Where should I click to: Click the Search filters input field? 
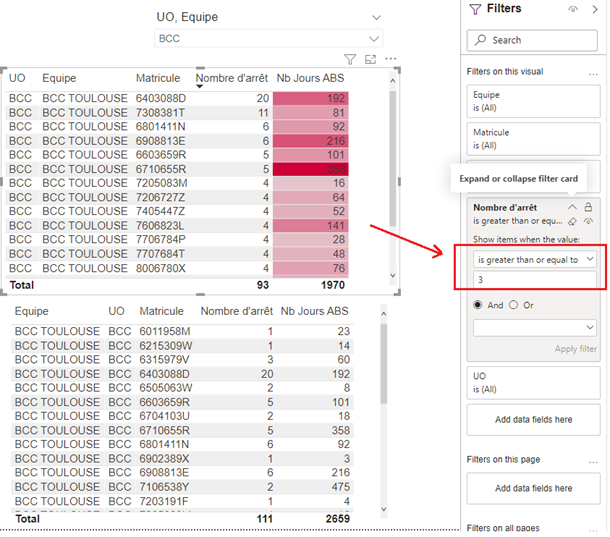coord(532,40)
